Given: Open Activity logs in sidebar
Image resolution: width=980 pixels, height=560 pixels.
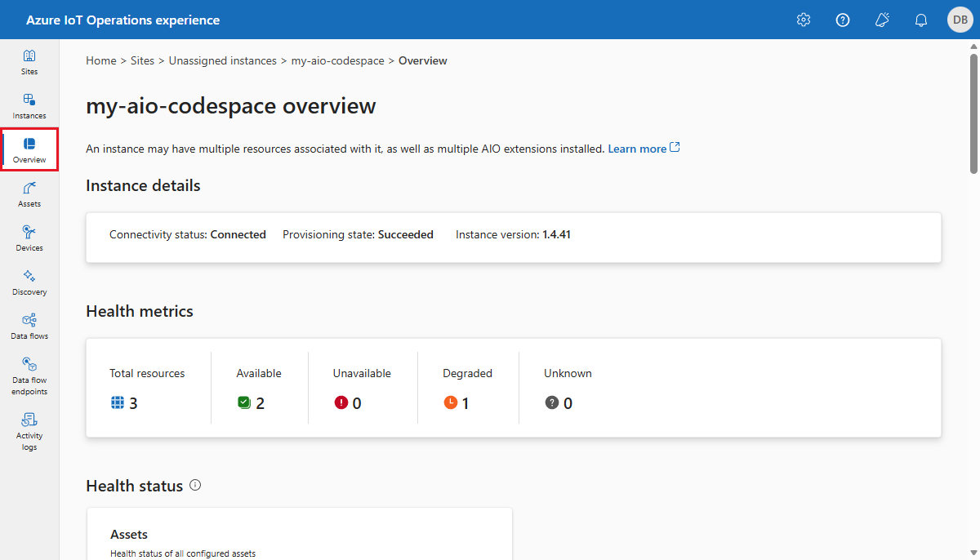Looking at the screenshot, I should coord(29,431).
